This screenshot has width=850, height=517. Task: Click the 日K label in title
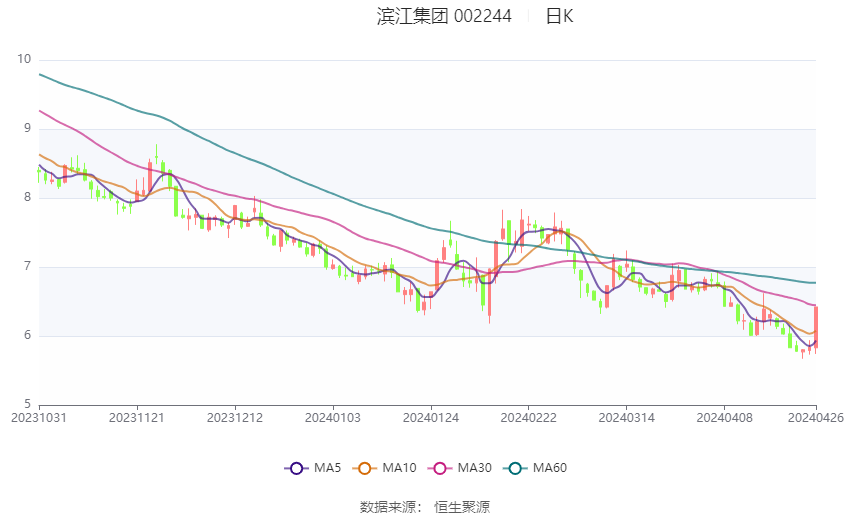[559, 16]
